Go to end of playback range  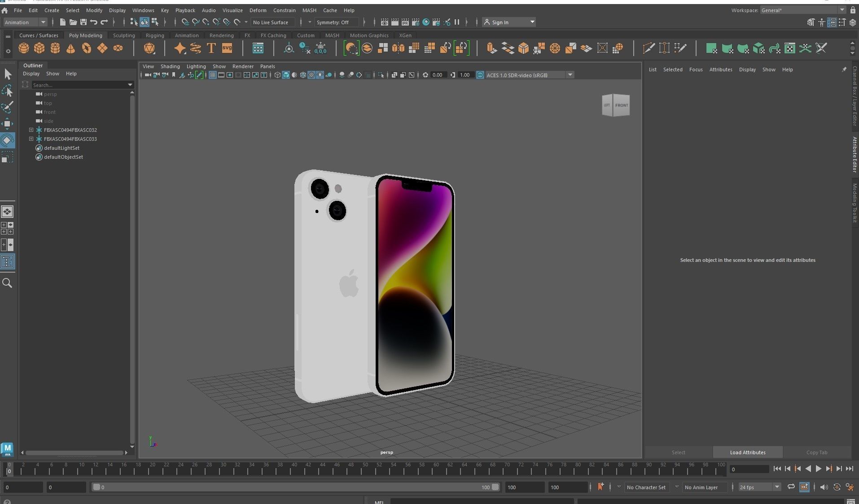click(849, 469)
